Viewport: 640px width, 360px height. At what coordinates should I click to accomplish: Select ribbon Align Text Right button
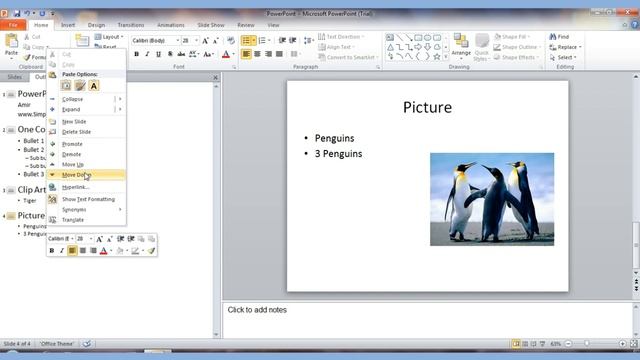268,54
